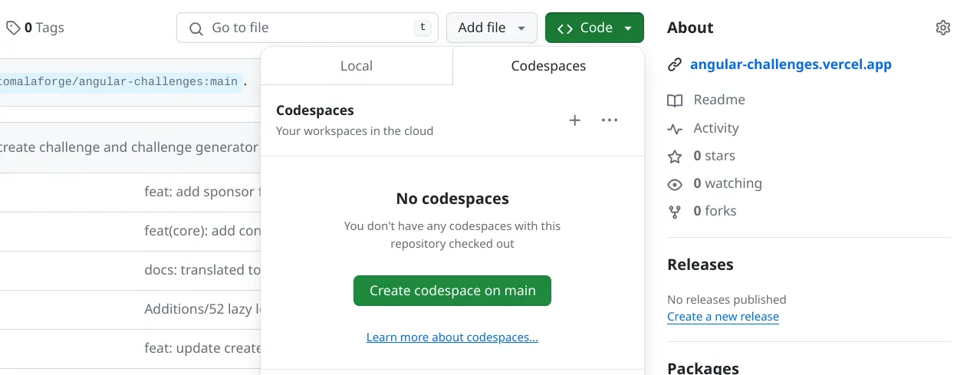This screenshot has height=375, width=980.
Task: Click the pulse icon next to Activity
Action: point(675,129)
